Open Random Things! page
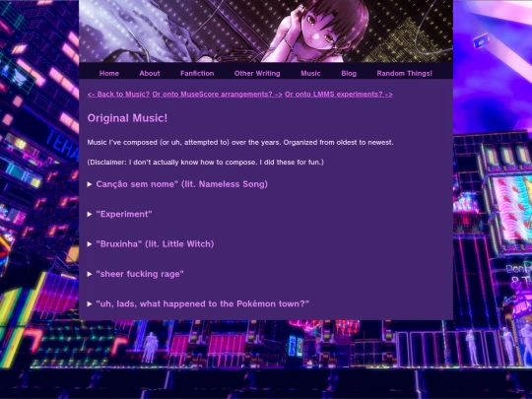Image resolution: width=532 pixels, height=399 pixels. 405,73
